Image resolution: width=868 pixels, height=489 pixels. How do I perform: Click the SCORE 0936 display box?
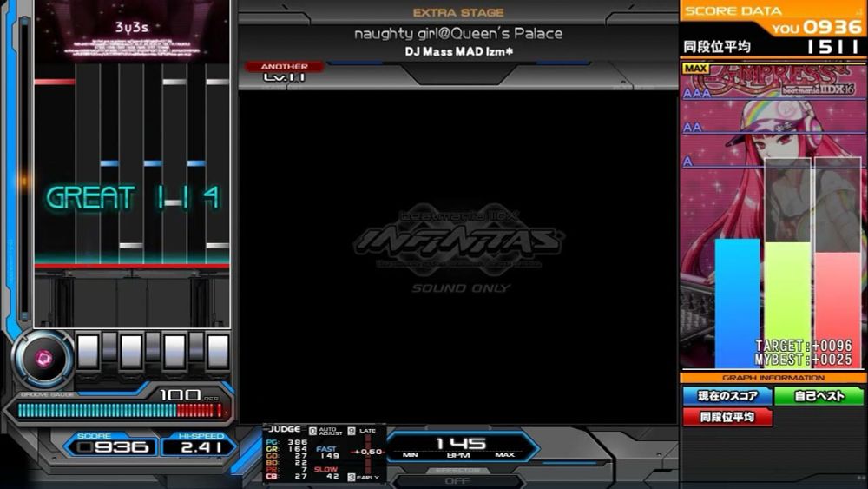tap(112, 447)
